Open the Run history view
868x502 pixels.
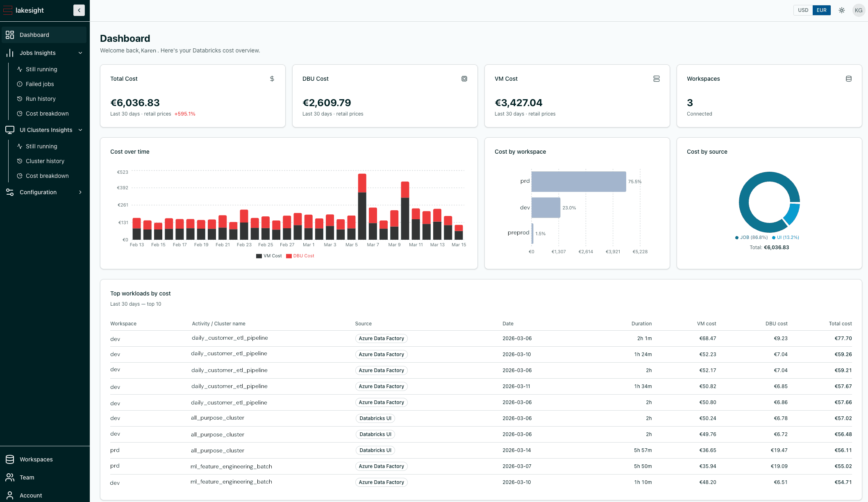click(41, 98)
